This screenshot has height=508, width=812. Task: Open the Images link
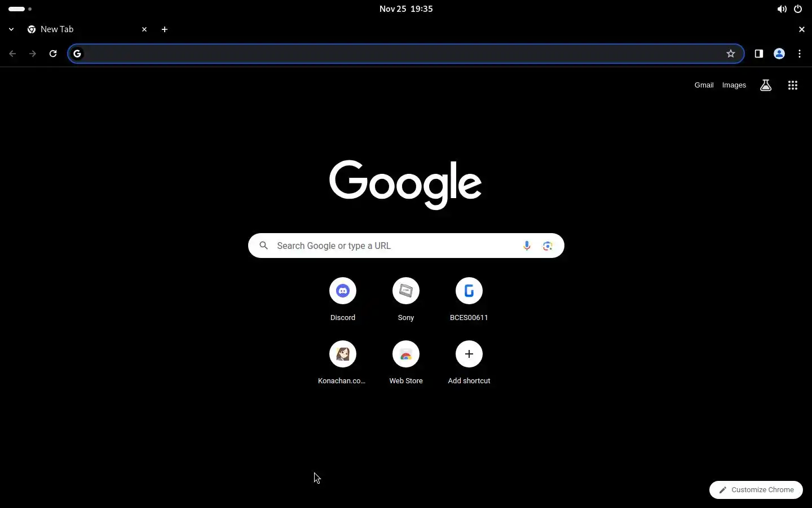(x=734, y=85)
